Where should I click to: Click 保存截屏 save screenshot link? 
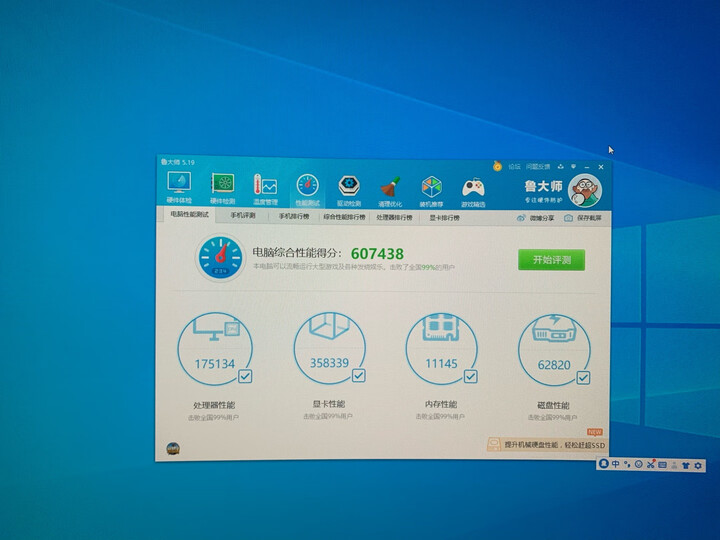583,217
